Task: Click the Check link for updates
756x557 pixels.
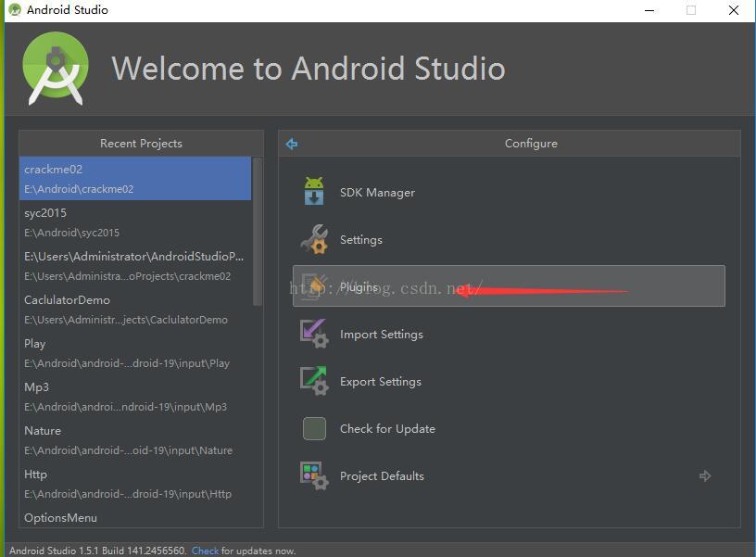Action: point(205,551)
